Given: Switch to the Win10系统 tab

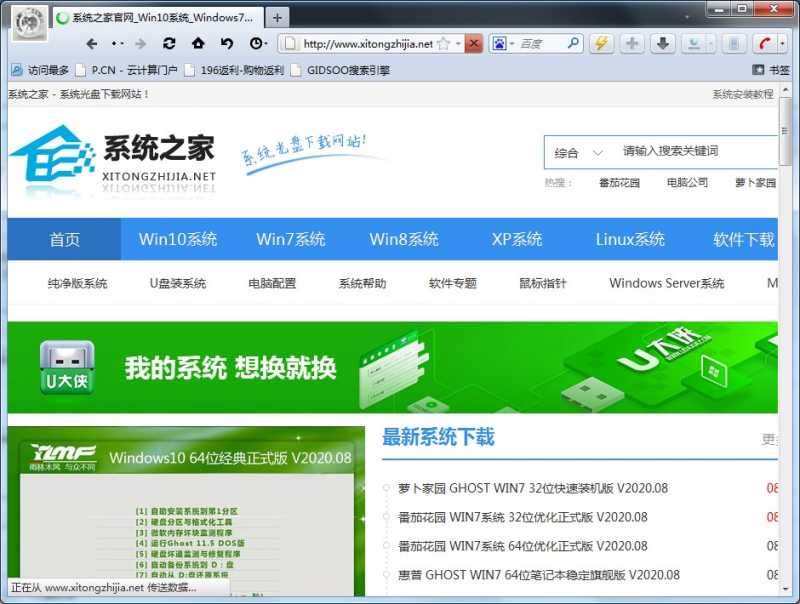Looking at the screenshot, I should pos(177,239).
